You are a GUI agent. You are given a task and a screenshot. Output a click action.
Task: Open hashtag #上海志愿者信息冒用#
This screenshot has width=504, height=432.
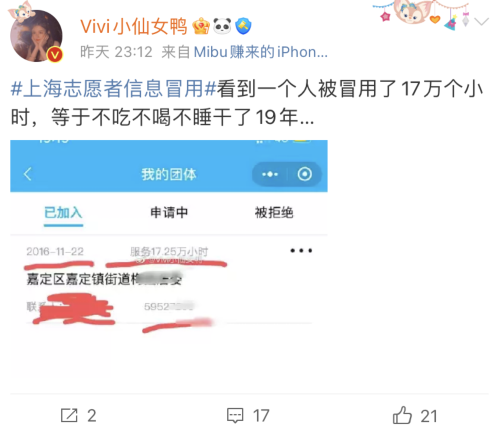(x=114, y=89)
